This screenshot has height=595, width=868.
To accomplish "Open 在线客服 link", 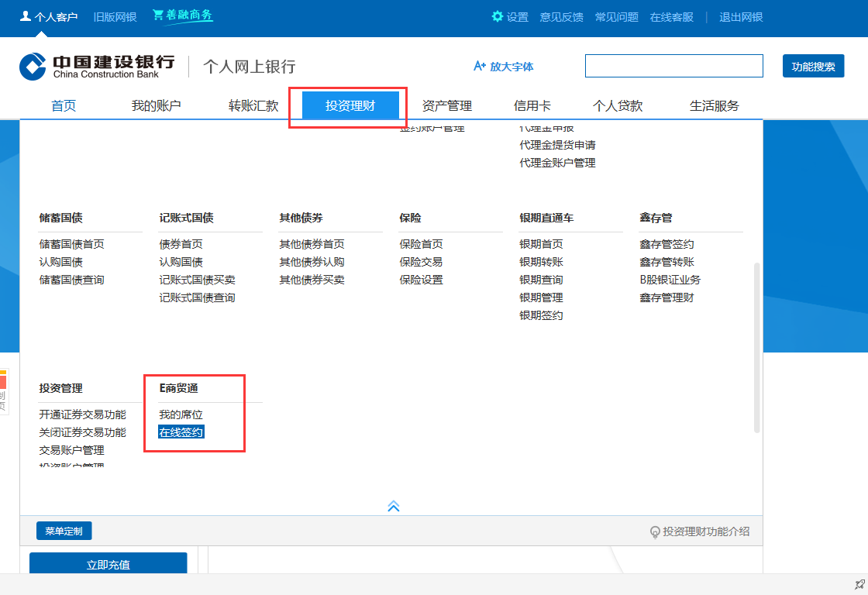I will [x=671, y=17].
